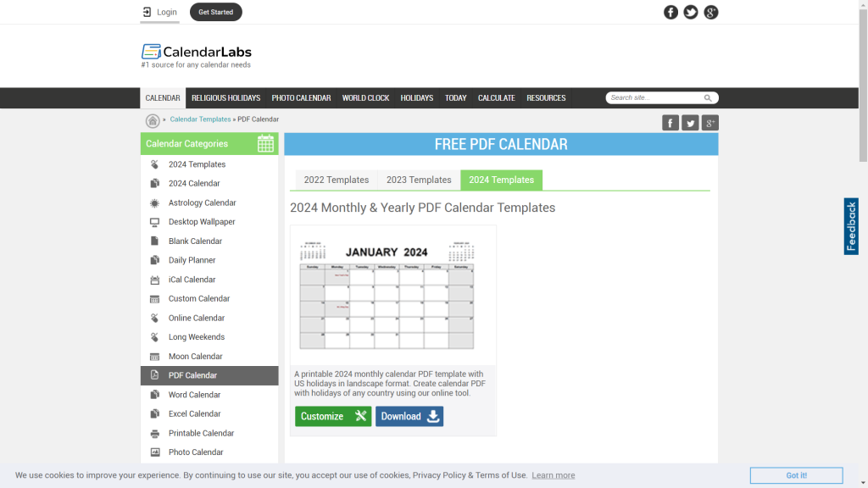Open the Learn more cookie link

point(553,475)
